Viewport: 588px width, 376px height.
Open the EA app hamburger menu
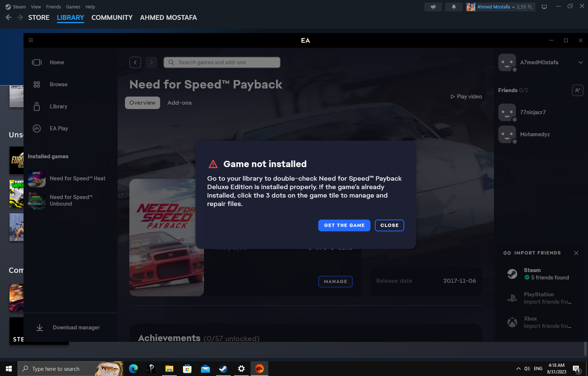31,40
